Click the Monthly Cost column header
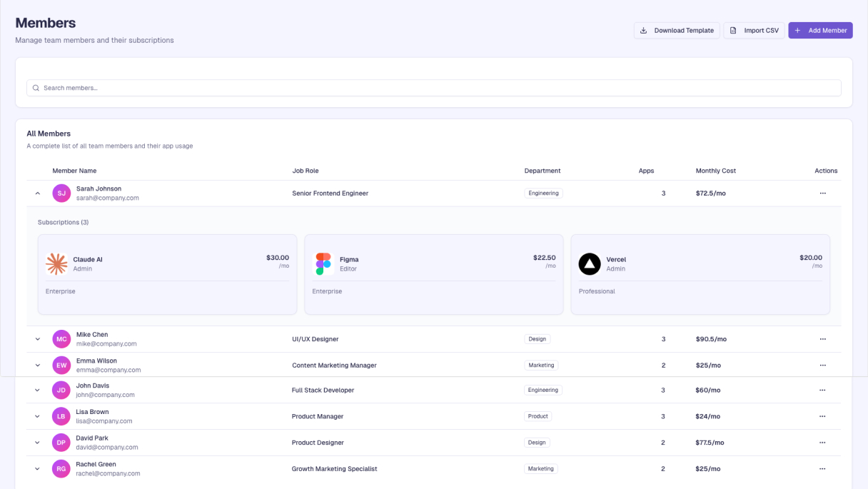Image resolution: width=868 pixels, height=489 pixels. tap(715, 171)
